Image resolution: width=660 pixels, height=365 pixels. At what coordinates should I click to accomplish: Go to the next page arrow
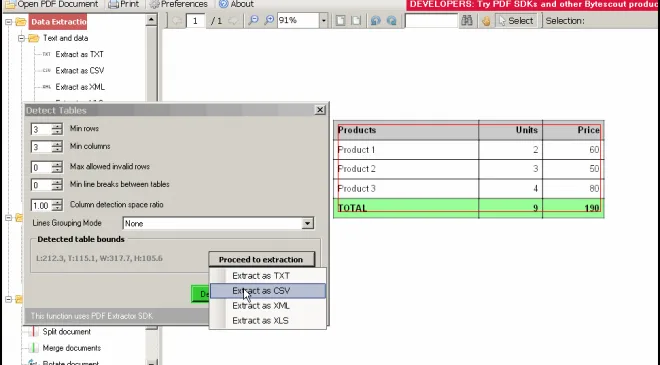click(233, 21)
